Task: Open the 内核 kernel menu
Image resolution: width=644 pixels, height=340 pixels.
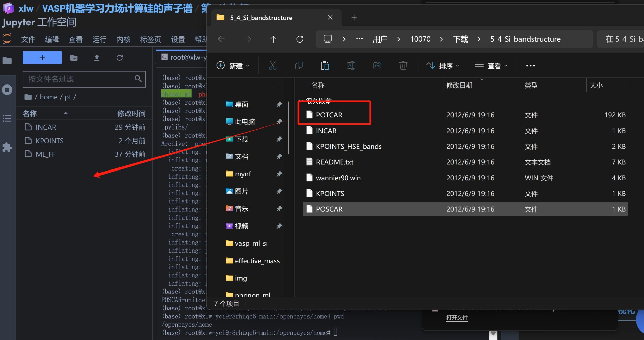Action: (x=123, y=39)
